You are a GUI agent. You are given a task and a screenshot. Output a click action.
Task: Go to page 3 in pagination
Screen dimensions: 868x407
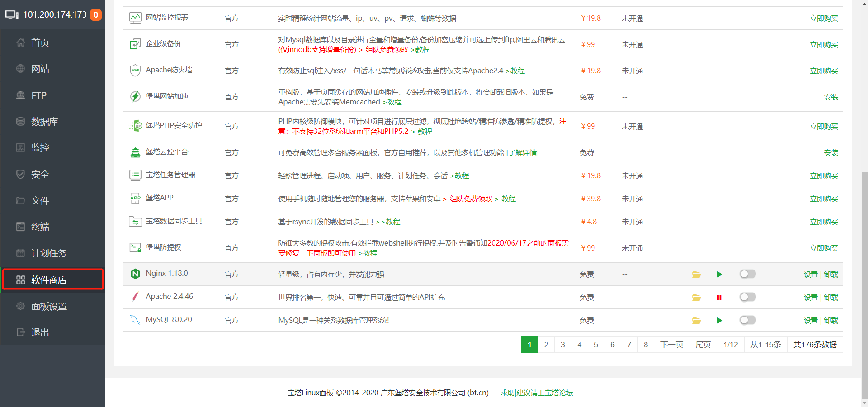coord(563,345)
